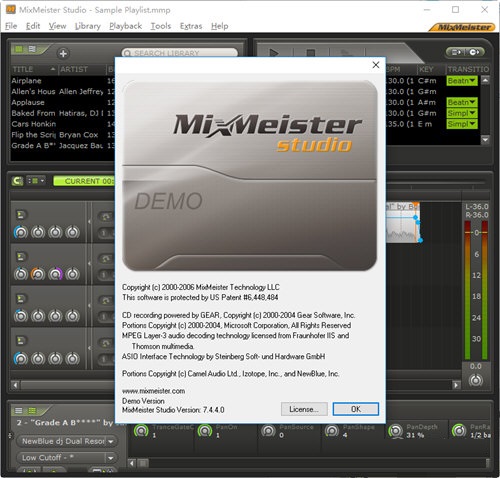
Task: Click first track's leftmost blue knob
Action: point(21,232)
